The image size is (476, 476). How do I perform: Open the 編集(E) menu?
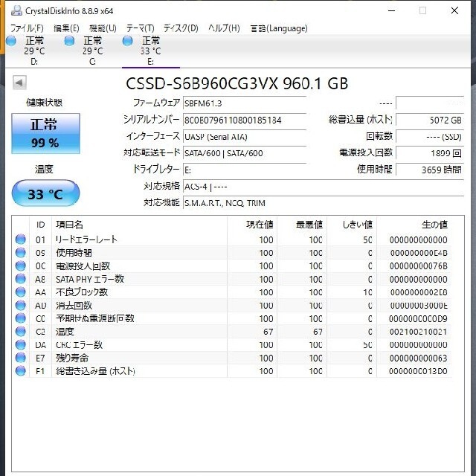point(66,28)
